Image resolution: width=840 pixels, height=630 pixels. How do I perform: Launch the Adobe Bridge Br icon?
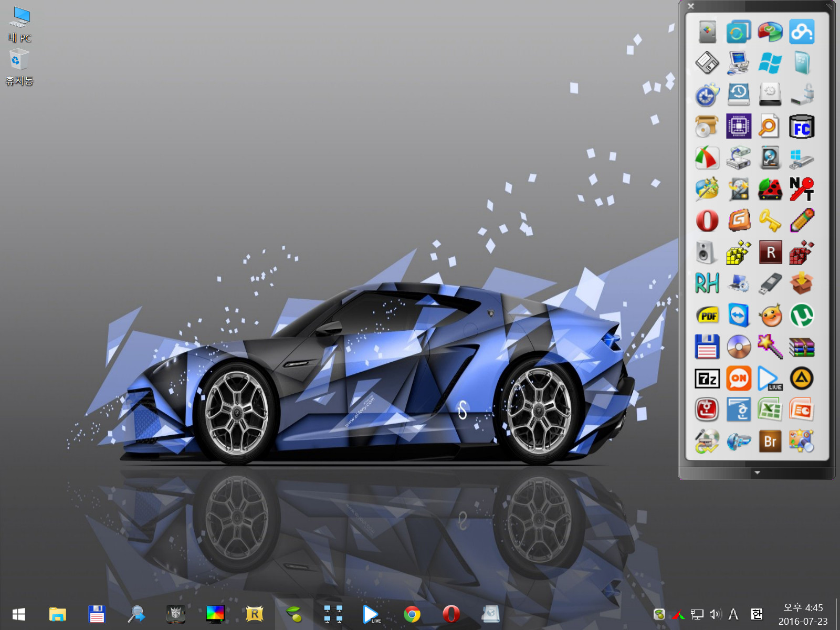click(770, 442)
